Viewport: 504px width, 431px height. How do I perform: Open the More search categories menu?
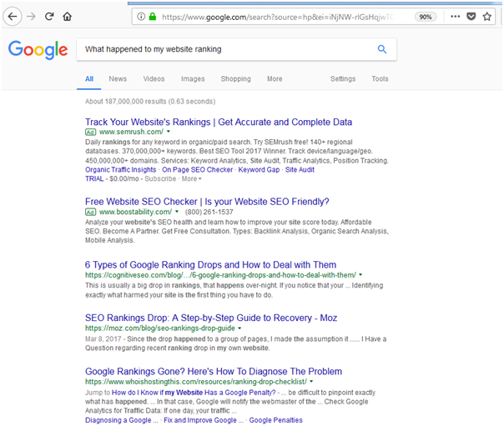[x=275, y=79]
